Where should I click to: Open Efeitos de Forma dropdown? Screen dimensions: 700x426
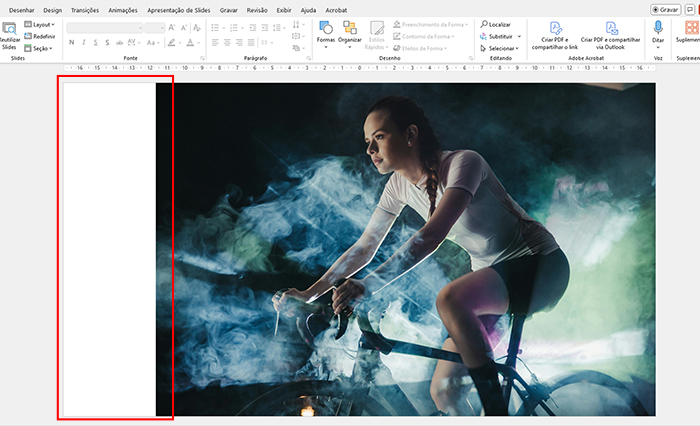click(420, 48)
